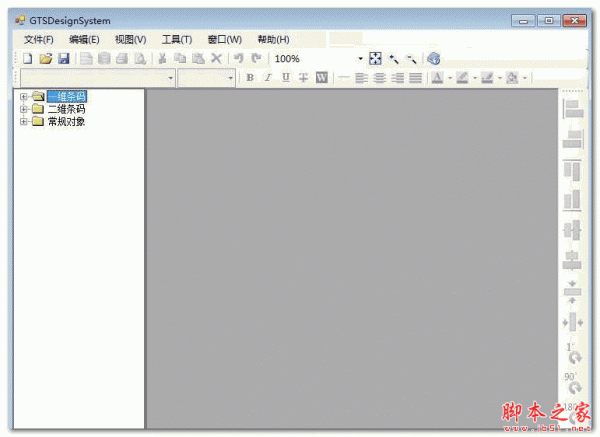Click the highlight color pen swatch
Screen dimensions: 600x437
pyautogui.click(x=462, y=78)
